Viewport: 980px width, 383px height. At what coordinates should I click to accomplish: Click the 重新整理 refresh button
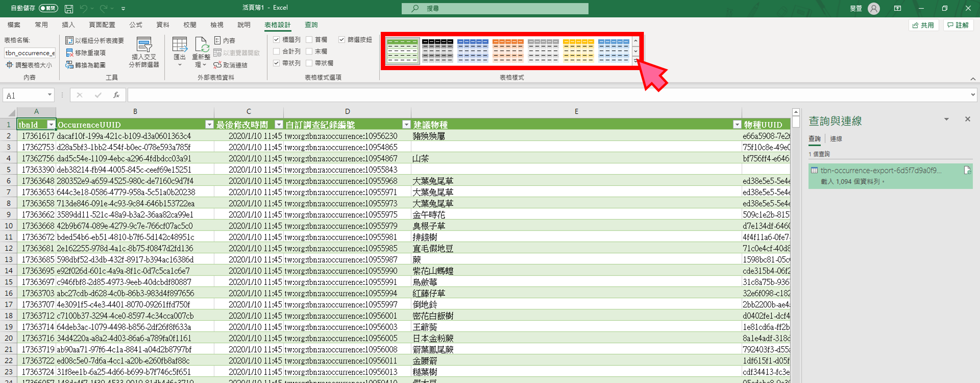click(x=201, y=52)
